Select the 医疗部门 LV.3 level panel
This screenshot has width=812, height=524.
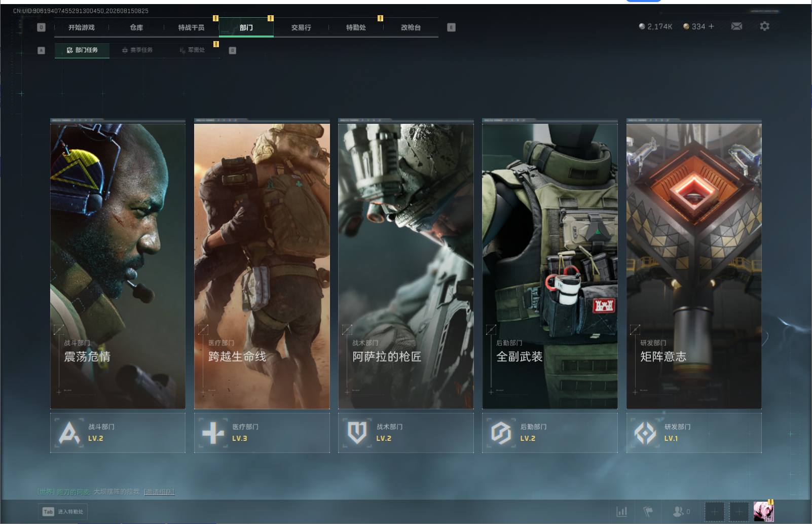[x=262, y=433]
